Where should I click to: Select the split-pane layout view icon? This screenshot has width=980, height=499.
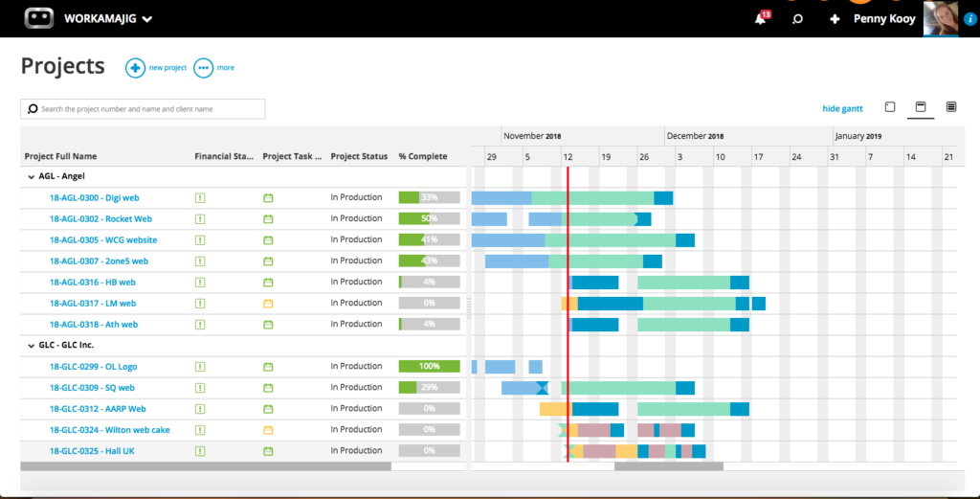921,107
